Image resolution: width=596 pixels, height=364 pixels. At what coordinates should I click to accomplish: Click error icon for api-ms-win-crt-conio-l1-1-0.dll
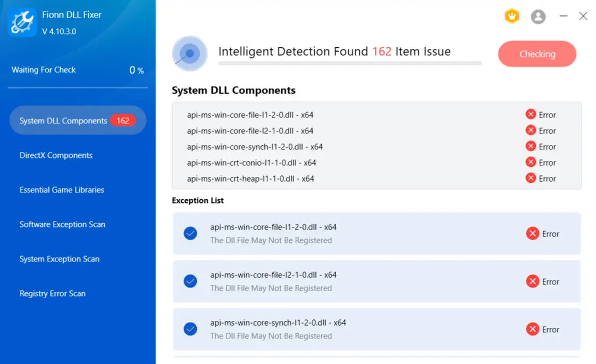coord(531,162)
